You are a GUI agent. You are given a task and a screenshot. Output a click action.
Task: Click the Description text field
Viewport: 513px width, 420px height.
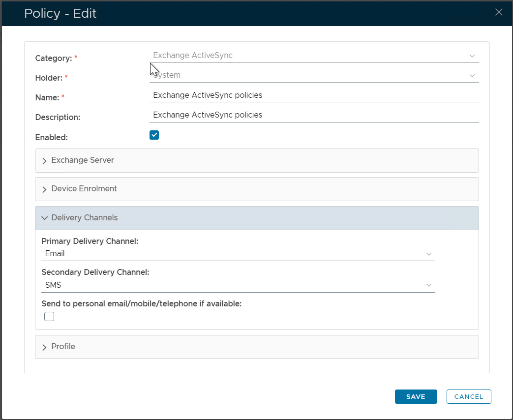(314, 115)
